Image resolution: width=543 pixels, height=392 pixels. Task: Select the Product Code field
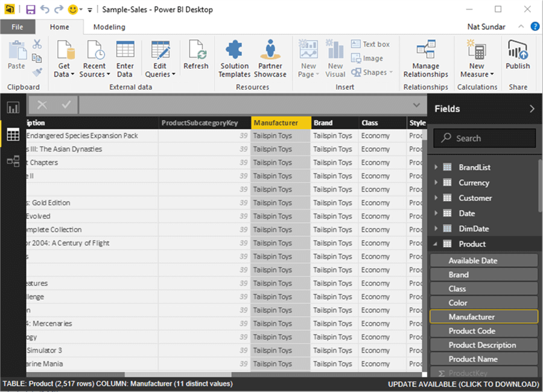point(484,330)
